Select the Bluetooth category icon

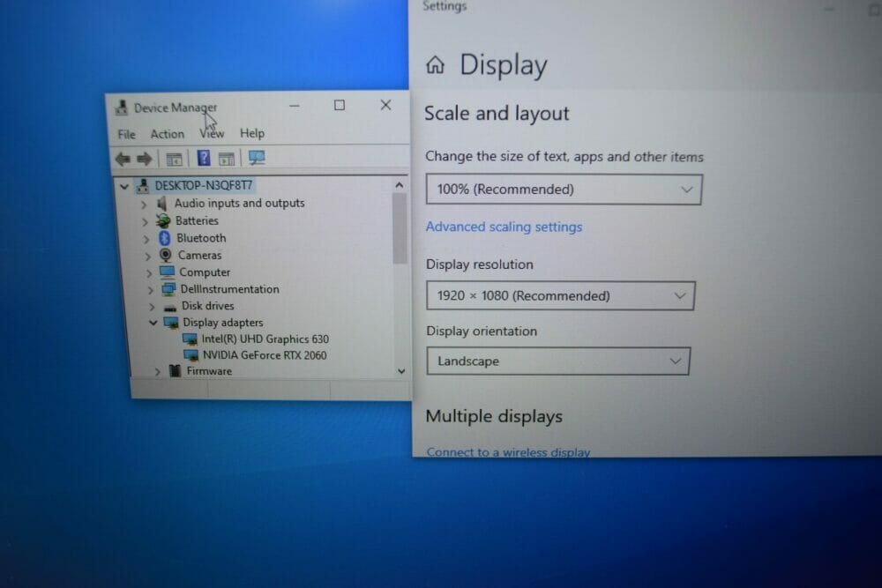point(164,238)
